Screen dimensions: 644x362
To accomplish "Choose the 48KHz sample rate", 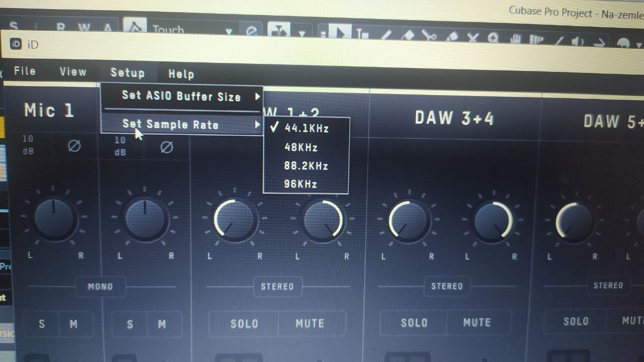I will [306, 147].
